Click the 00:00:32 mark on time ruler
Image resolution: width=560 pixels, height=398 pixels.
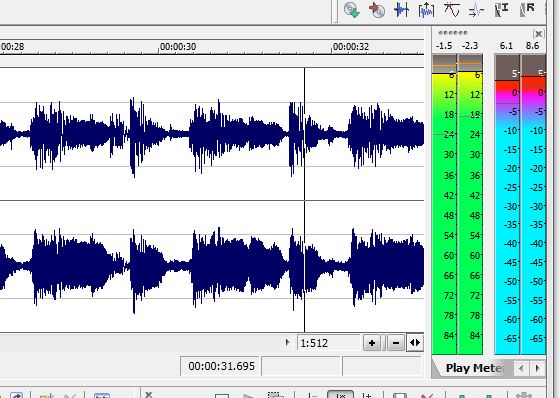pos(351,47)
